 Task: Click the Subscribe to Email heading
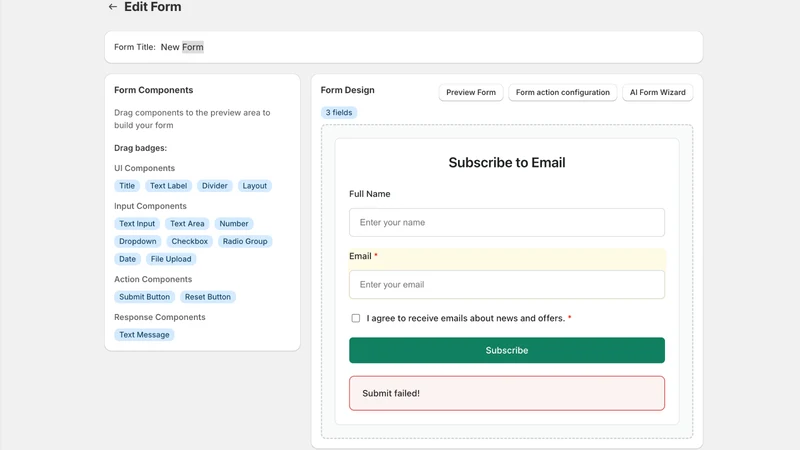[x=507, y=162]
